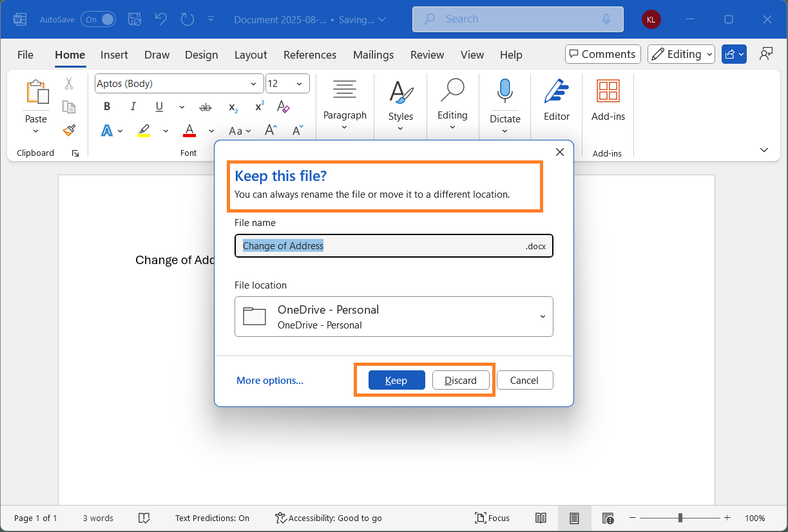The width and height of the screenshot is (788, 532).
Task: Switch to Read Mode view toggle
Action: [x=541, y=518]
